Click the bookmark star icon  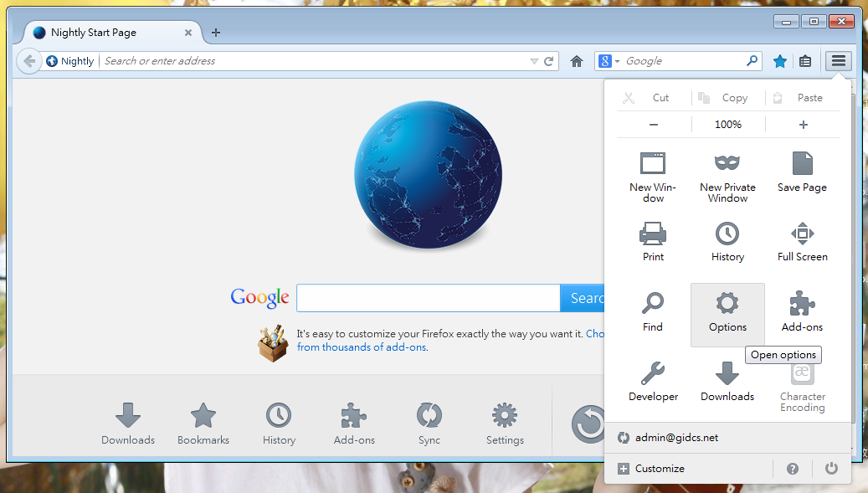(779, 61)
